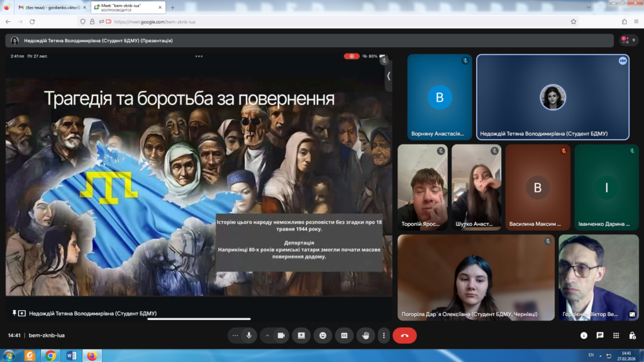
Task: Open Word from the Windows taskbar
Action: (x=71, y=356)
